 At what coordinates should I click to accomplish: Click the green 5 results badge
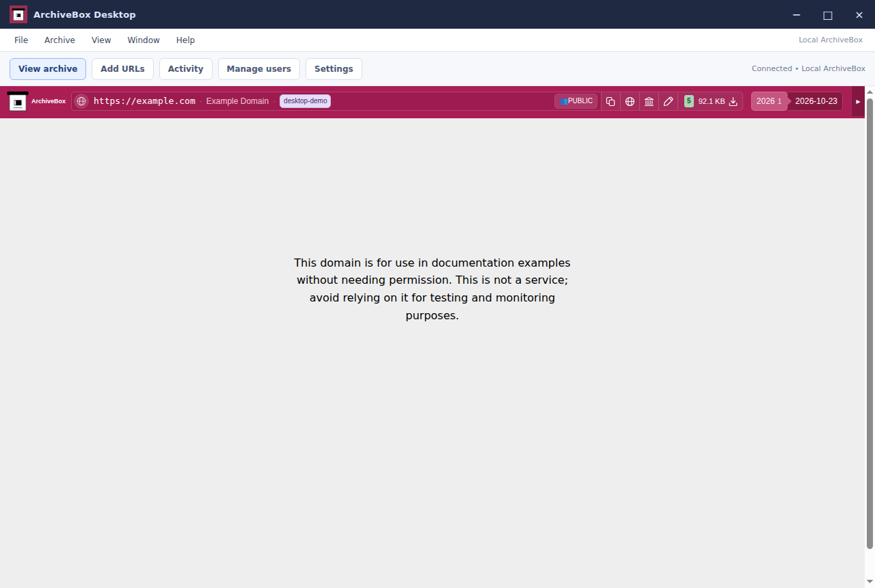689,101
